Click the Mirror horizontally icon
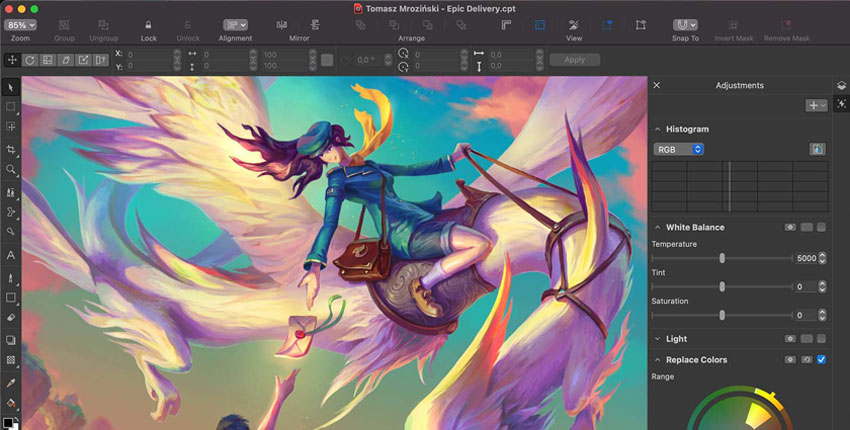 click(x=281, y=25)
